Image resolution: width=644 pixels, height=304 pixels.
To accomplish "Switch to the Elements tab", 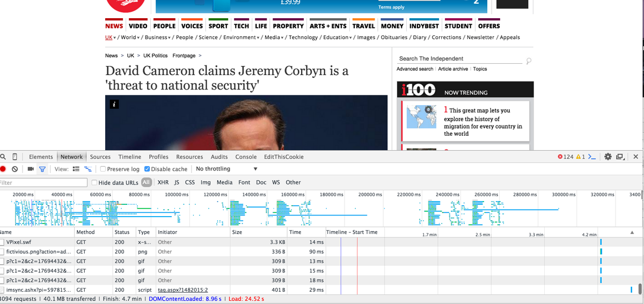I will [41, 157].
